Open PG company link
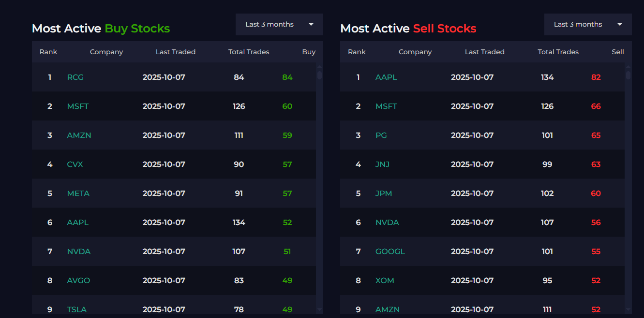Screen dimensions: 644x318 [x=381, y=135]
